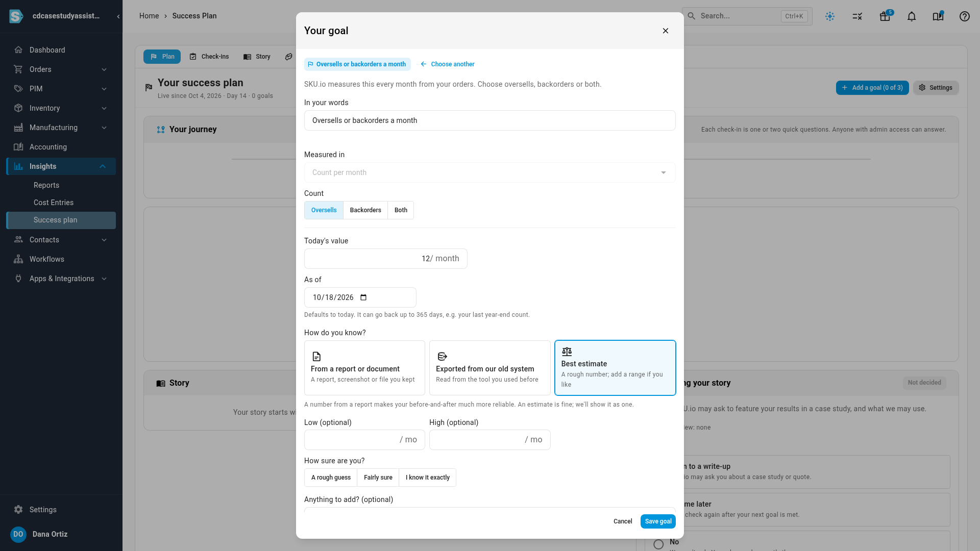Click Add a goal (0 of 3) button
The height and width of the screenshot is (551, 980).
[872, 88]
